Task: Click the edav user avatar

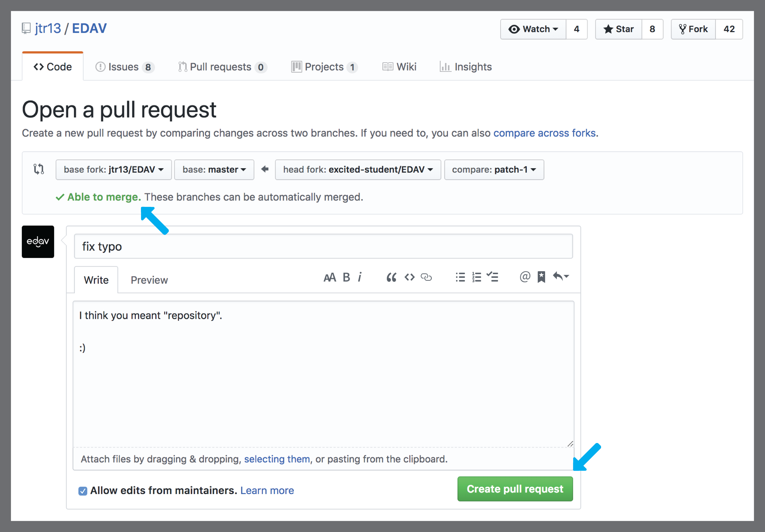Action: click(38, 242)
